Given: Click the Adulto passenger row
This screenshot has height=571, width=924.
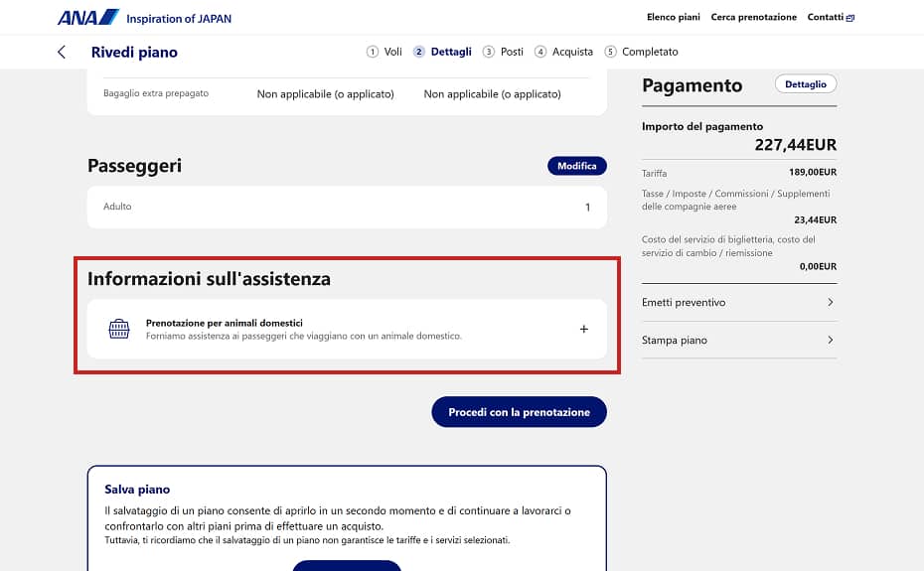Looking at the screenshot, I should pos(347,207).
